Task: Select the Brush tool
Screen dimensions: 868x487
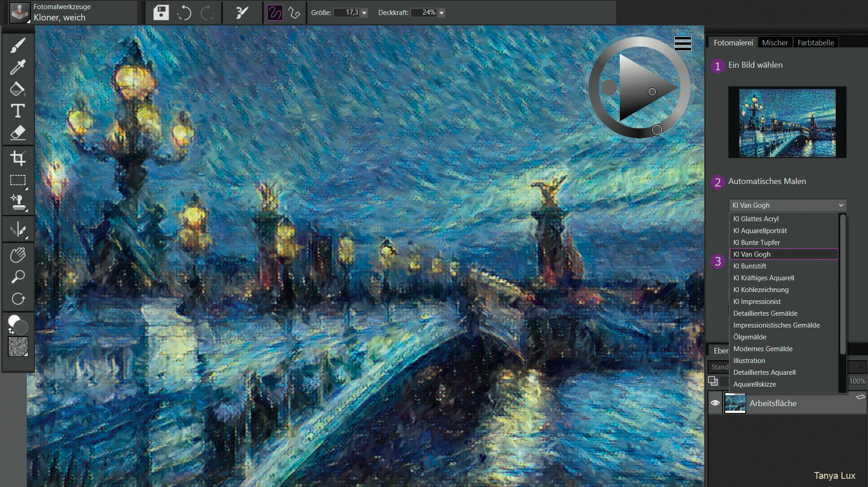Action: 18,45
